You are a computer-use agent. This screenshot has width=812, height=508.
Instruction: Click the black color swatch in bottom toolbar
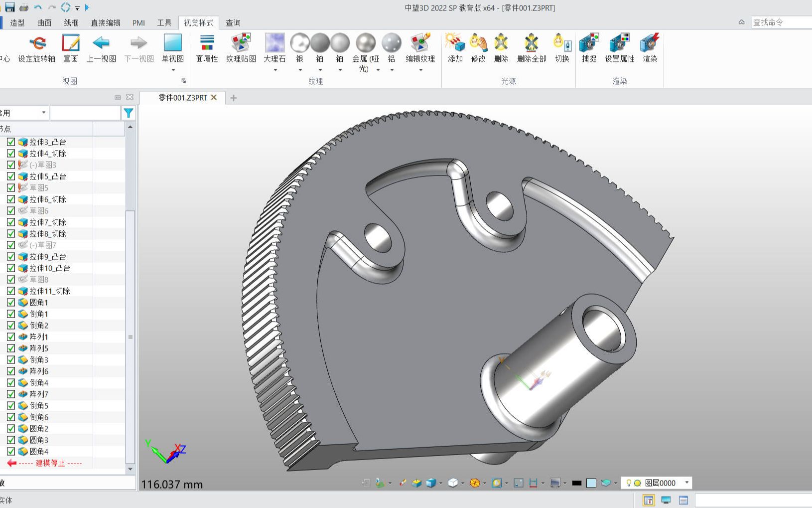[577, 483]
